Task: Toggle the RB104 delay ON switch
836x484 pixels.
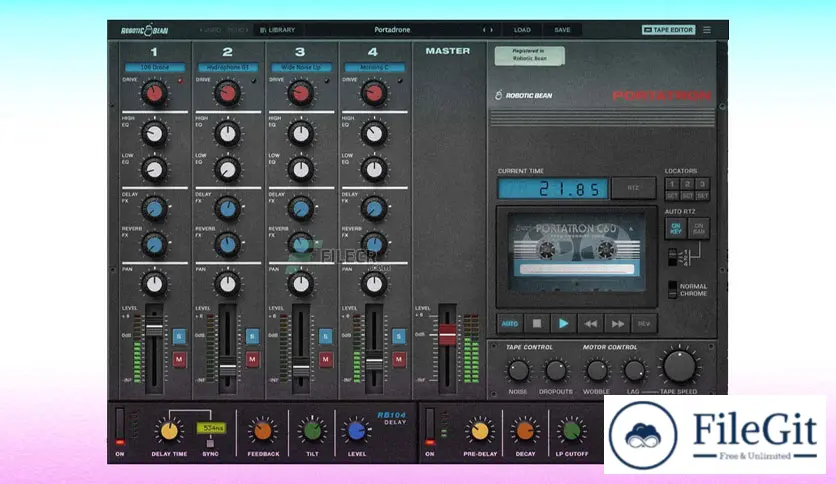Action: 120,427
